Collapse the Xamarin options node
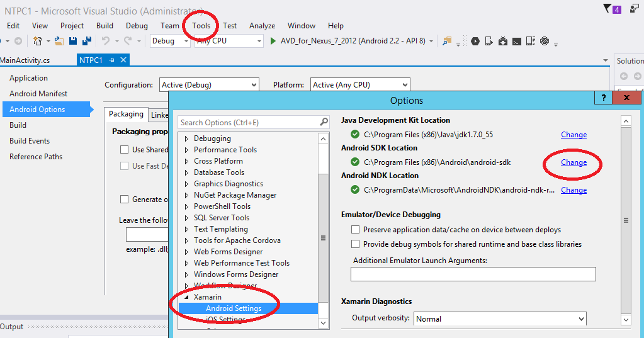The height and width of the screenshot is (338, 644). coord(186,297)
